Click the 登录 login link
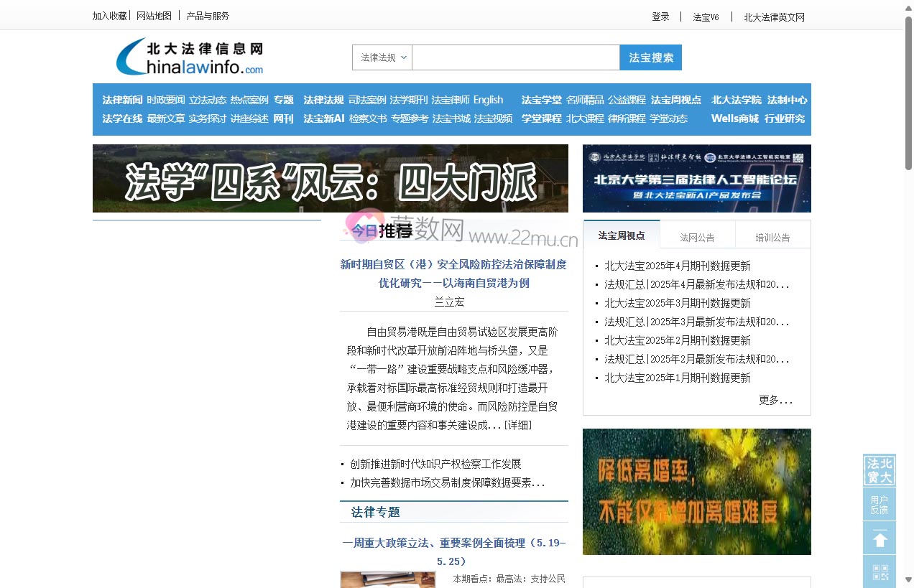914x588 pixels. [x=660, y=16]
